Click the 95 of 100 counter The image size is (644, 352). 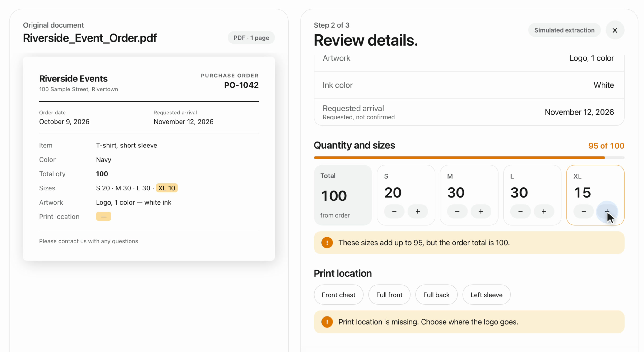pos(606,146)
